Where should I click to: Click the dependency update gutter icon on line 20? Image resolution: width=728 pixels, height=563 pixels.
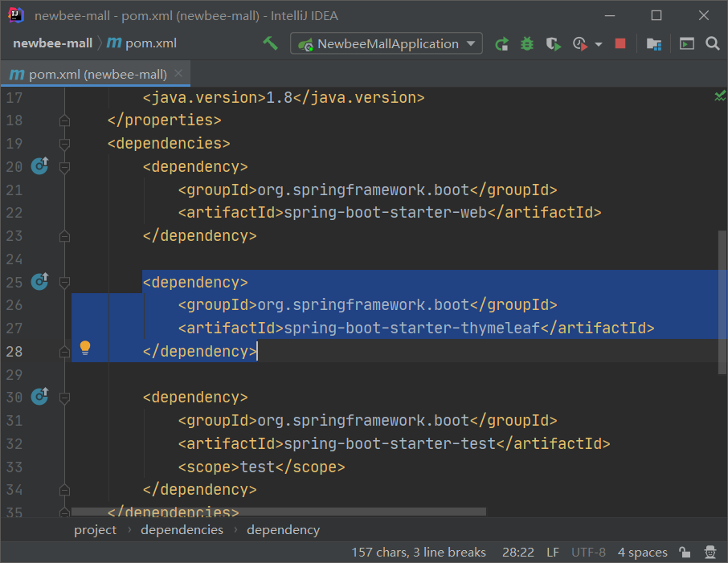39,165
